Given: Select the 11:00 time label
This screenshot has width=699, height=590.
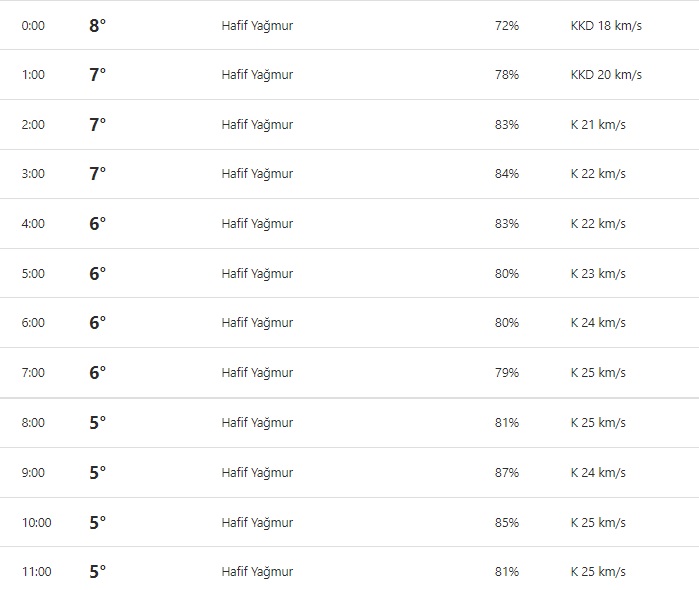Looking at the screenshot, I should tap(36, 572).
